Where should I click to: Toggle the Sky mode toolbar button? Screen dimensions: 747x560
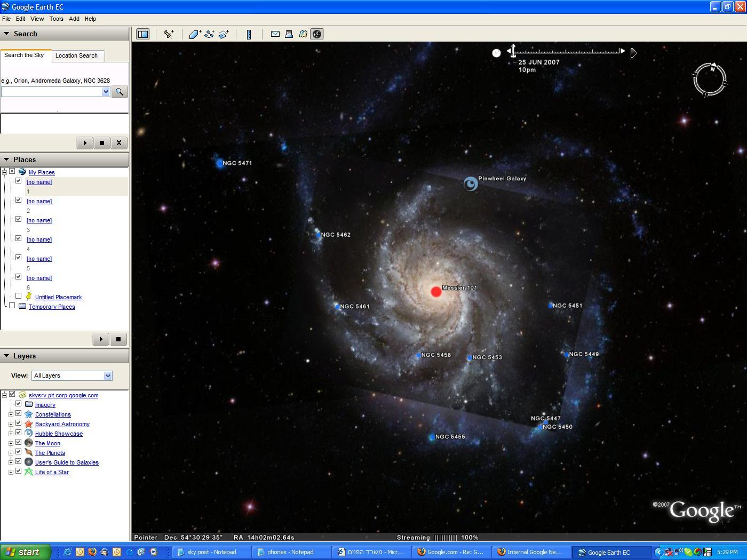pos(316,34)
